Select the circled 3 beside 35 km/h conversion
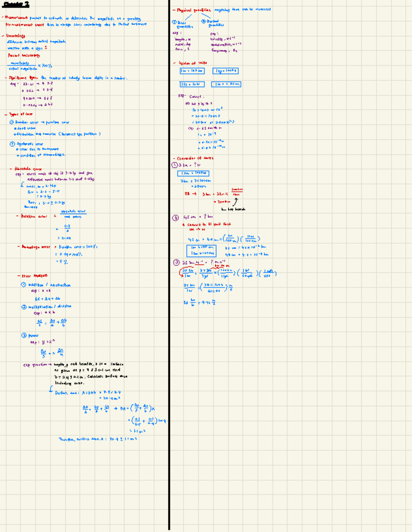The image size is (412, 532). coord(176,262)
